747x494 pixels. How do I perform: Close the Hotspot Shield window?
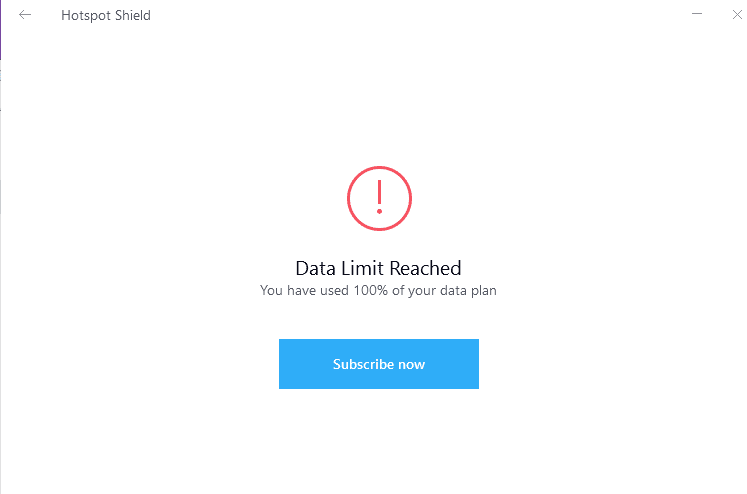tap(737, 14)
